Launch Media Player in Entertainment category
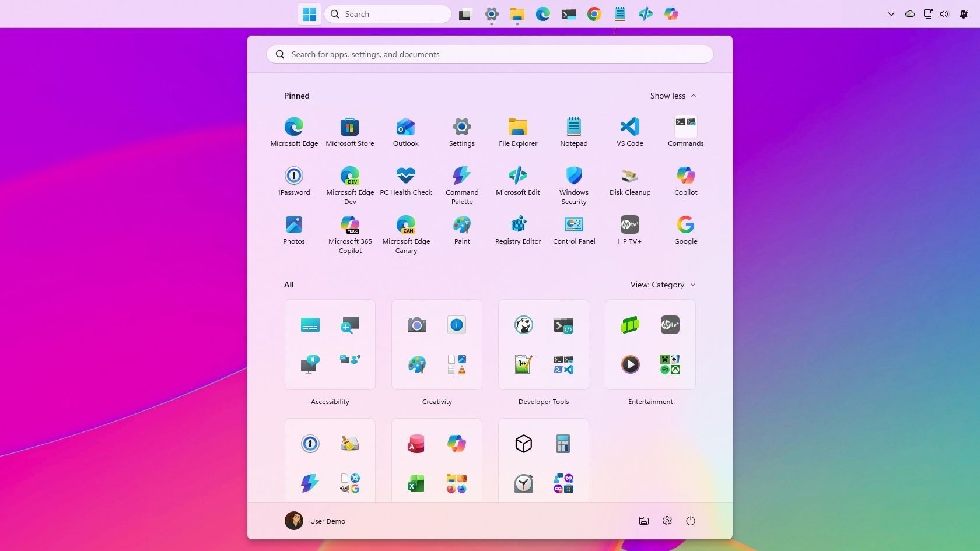The width and height of the screenshot is (980, 551). (x=631, y=364)
